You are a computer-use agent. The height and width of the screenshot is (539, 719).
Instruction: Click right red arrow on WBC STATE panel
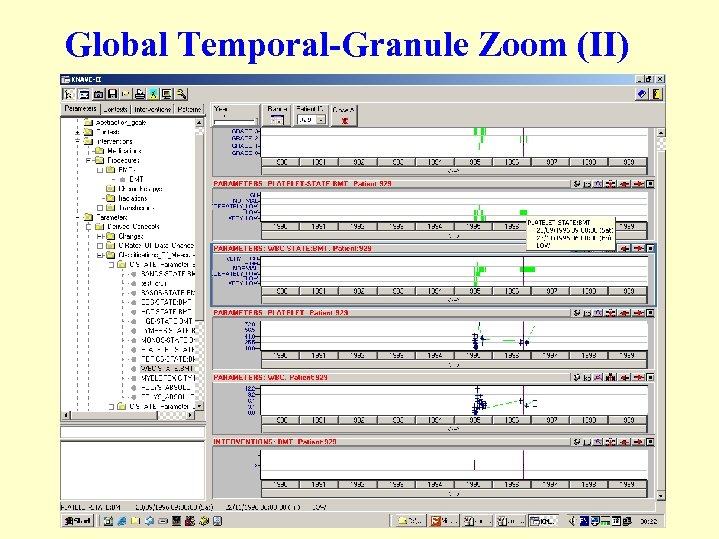coord(638,248)
